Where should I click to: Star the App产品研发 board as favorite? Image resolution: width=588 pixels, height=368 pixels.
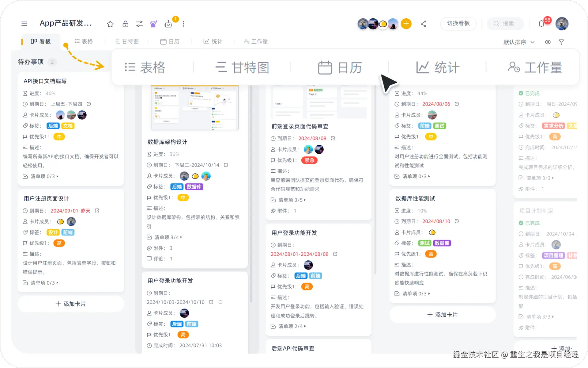(110, 24)
